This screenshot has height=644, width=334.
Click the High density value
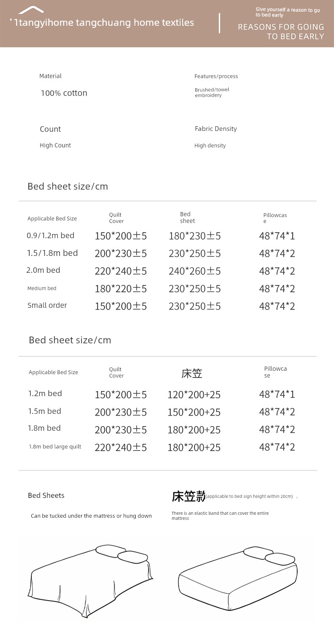pos(210,146)
